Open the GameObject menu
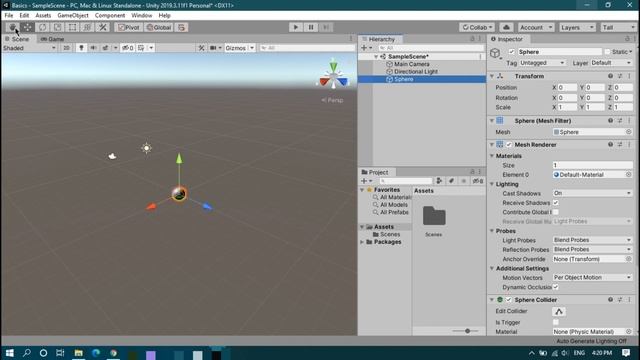Image resolution: width=640 pixels, height=360 pixels. point(73,16)
